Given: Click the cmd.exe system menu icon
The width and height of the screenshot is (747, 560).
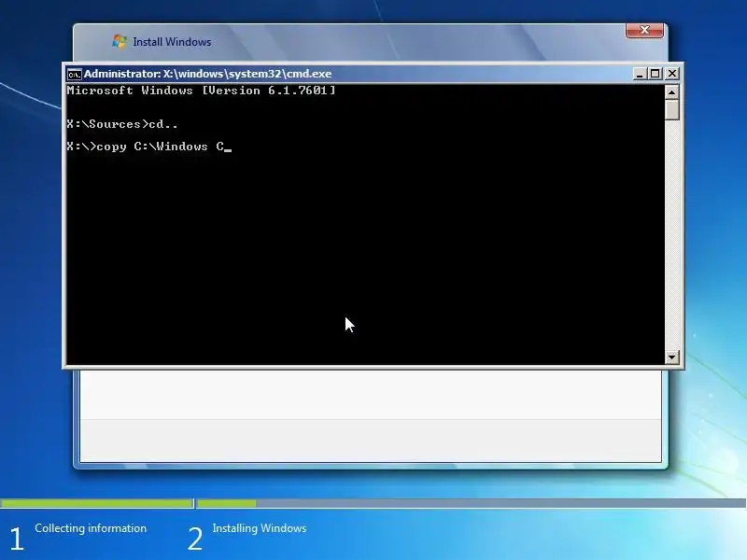Looking at the screenshot, I should click(75, 75).
